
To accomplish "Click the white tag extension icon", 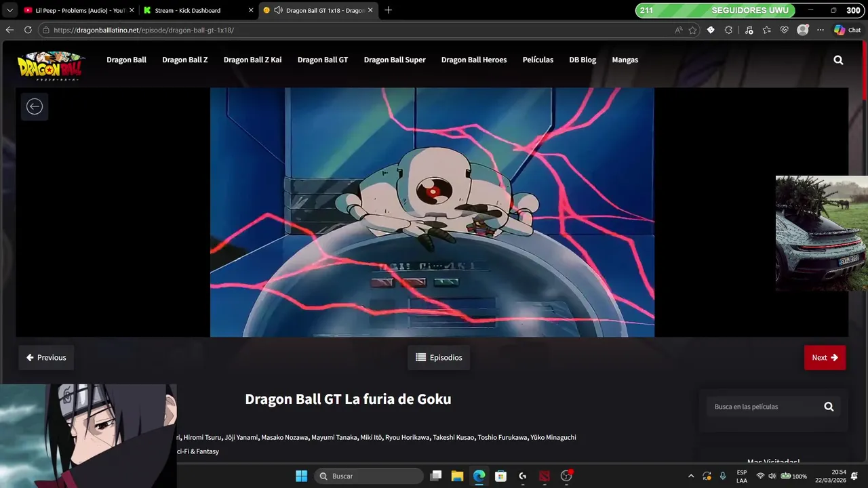I will (x=711, y=30).
